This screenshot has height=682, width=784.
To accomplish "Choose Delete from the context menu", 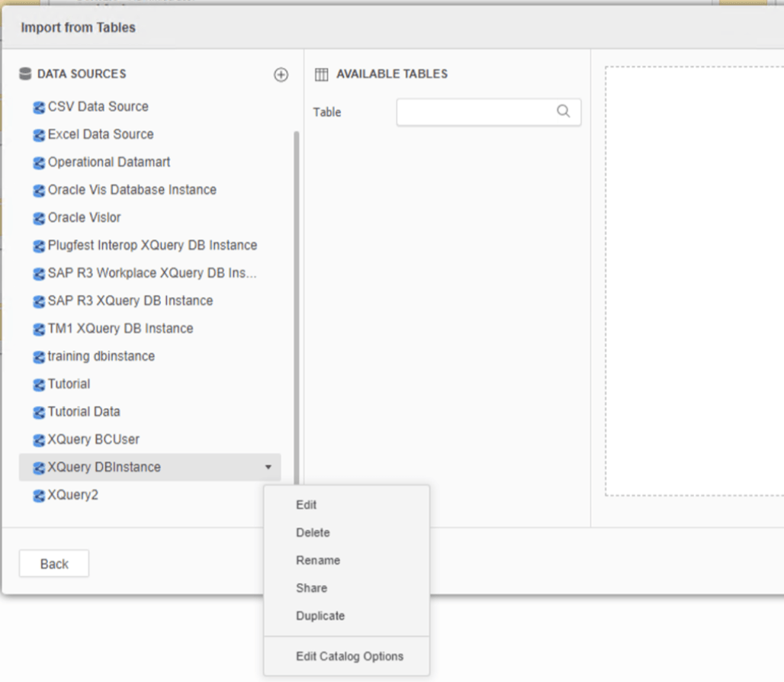I will click(313, 532).
